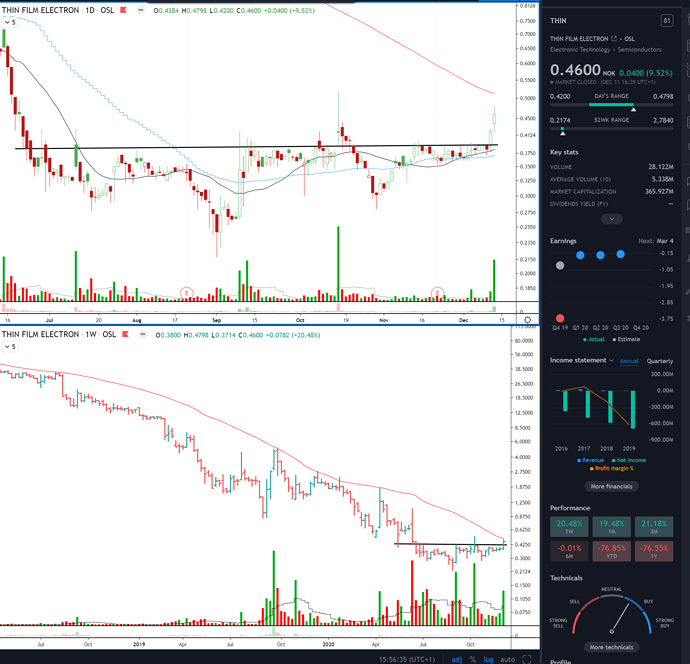This screenshot has height=664, width=690.
Task: Click the earnings marker near Nov on 1D chart
Action: pyautogui.click(x=437, y=293)
